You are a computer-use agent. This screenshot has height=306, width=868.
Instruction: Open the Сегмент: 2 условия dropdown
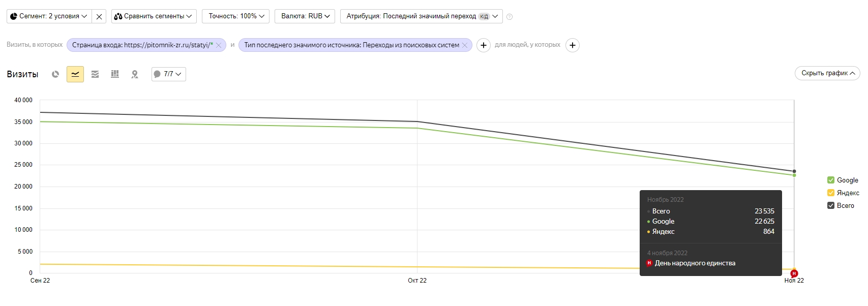(49, 16)
